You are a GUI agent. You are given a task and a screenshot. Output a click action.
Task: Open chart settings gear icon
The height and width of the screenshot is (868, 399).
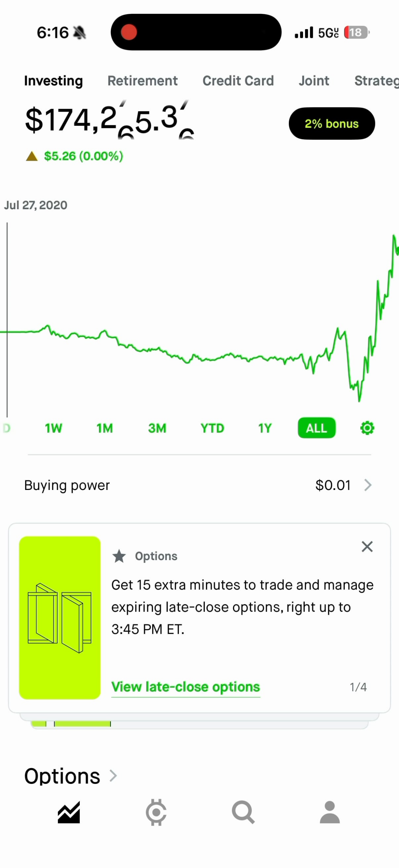tap(367, 428)
